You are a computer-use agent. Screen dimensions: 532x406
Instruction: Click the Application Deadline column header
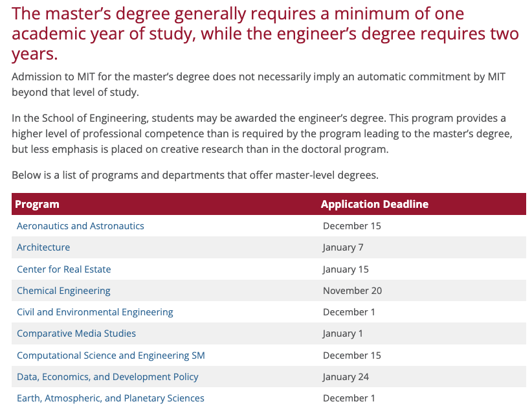pyautogui.click(x=374, y=204)
